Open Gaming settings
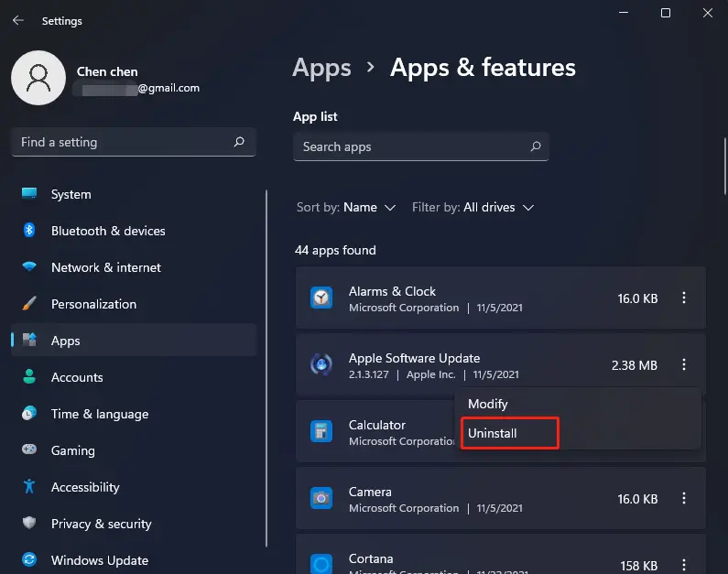 134,450
